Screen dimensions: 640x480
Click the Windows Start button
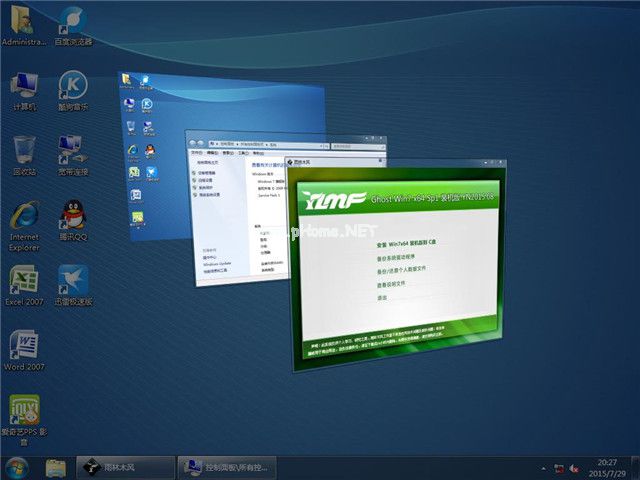point(17,467)
